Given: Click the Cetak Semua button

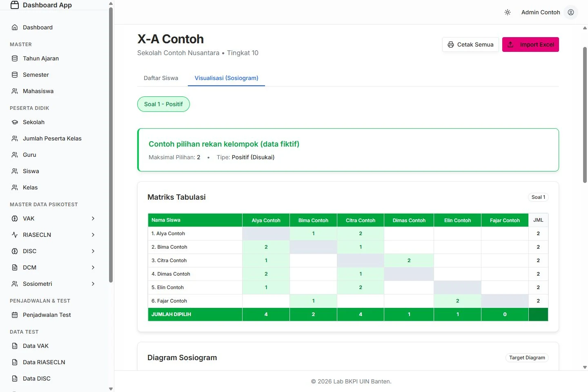Looking at the screenshot, I should click(470, 45).
